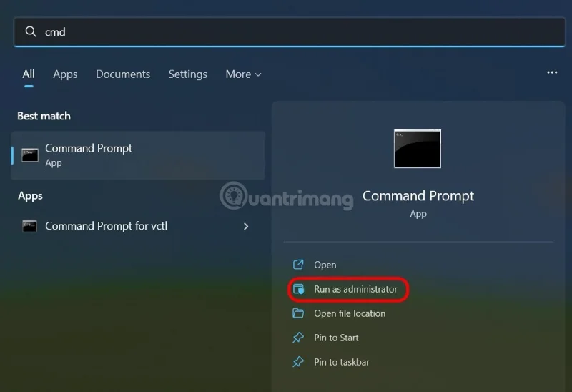Expand the Command Prompt for vctl chevron
Screen dimensions: 572x392
tap(246, 226)
